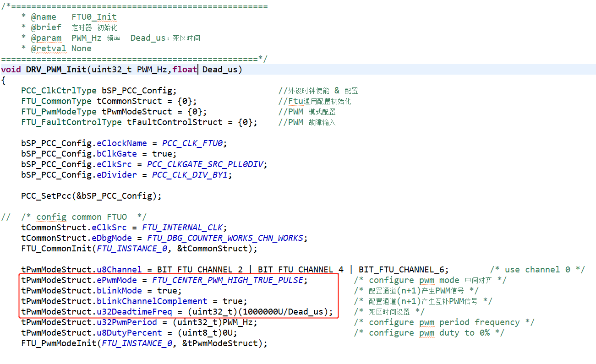Click the PCC_CLK_DIV_BY1 divider value
The width and height of the screenshot is (596, 364).
pyautogui.click(x=189, y=175)
